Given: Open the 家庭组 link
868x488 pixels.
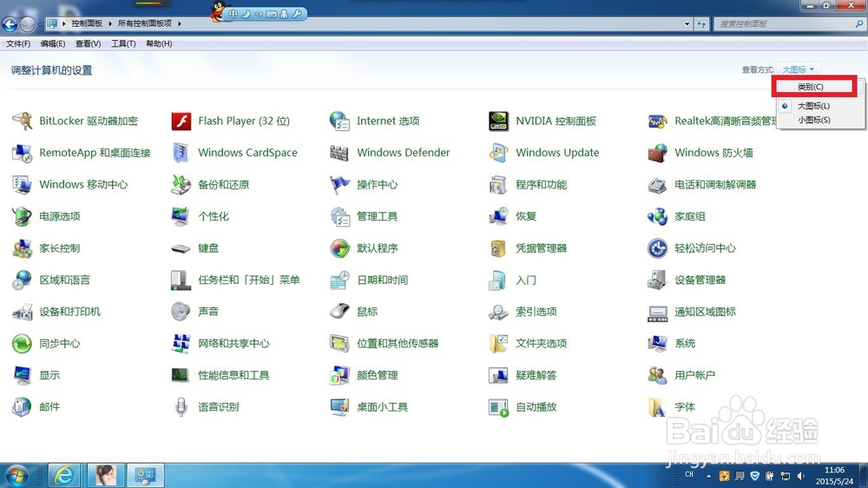Looking at the screenshot, I should [690, 216].
